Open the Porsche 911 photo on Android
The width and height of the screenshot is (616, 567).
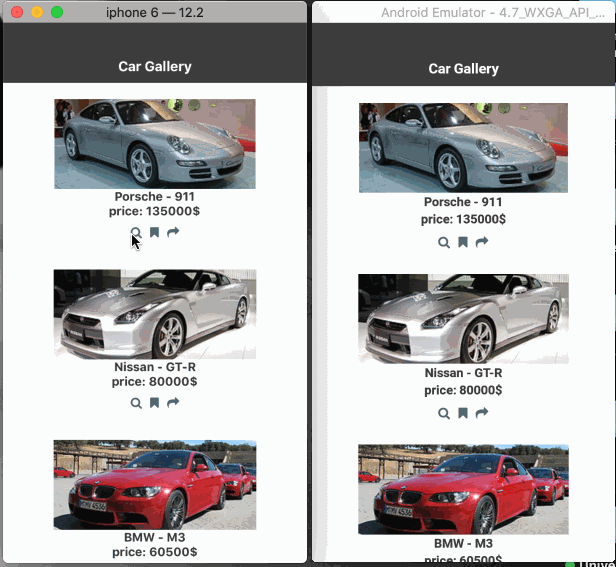463,148
